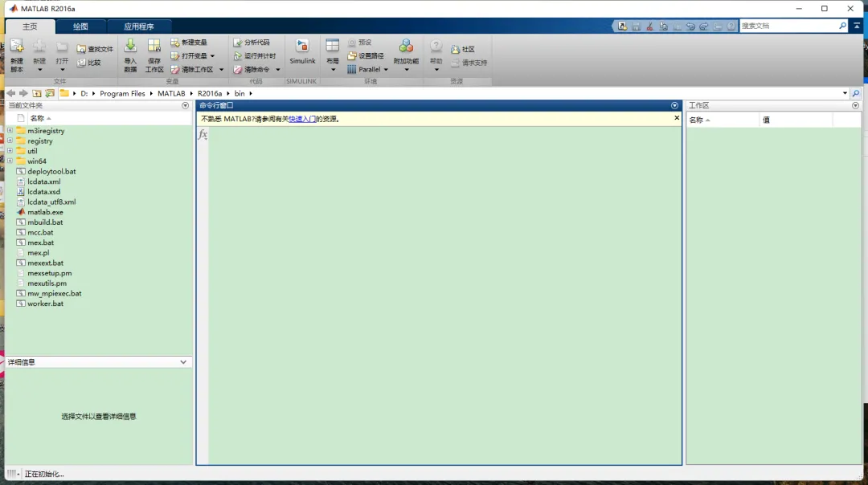Click 新建变量 (New Variable)

click(189, 42)
